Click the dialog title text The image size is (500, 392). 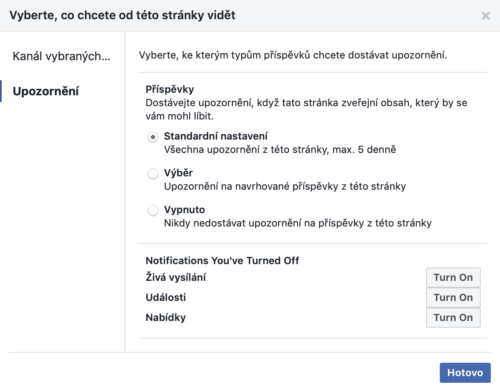[122, 15]
